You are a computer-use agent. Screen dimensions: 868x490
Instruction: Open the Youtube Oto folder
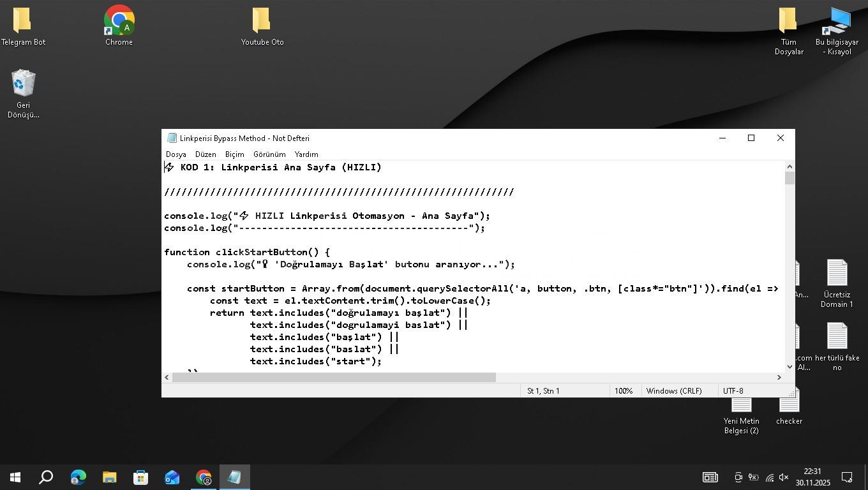coord(262,22)
